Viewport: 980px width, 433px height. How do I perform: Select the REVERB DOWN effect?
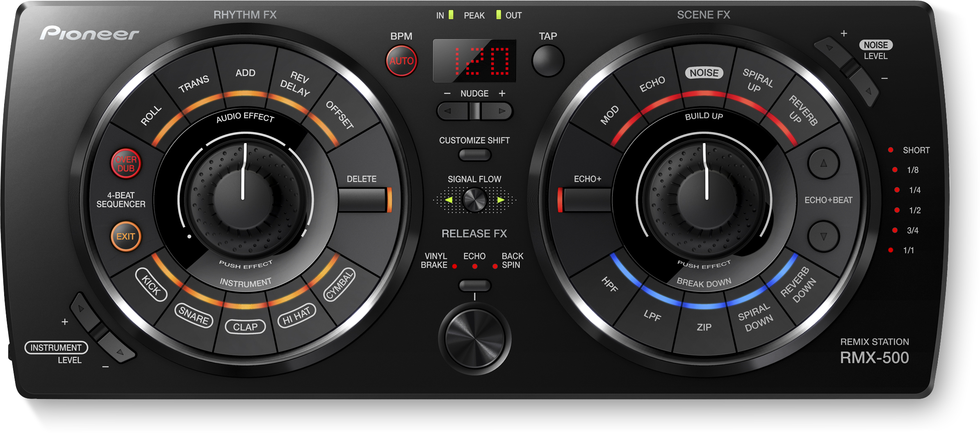point(799,285)
